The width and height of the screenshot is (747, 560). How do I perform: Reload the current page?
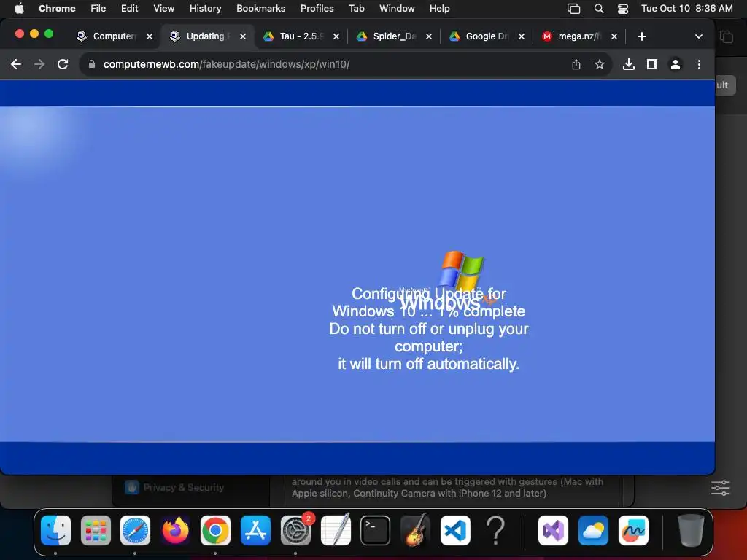63,64
